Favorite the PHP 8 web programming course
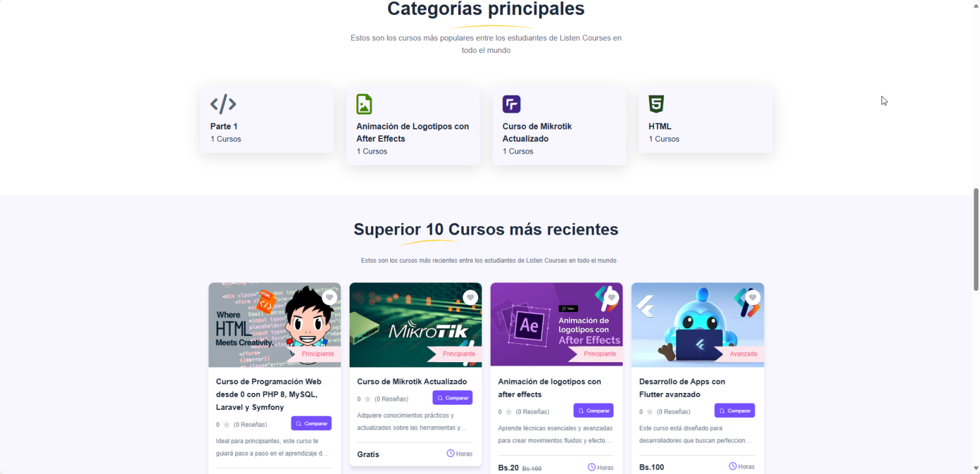 329,297
